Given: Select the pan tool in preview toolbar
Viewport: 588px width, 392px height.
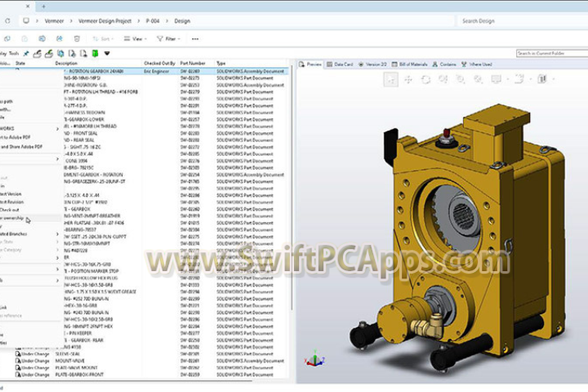Looking at the screenshot, I should click(x=408, y=79).
